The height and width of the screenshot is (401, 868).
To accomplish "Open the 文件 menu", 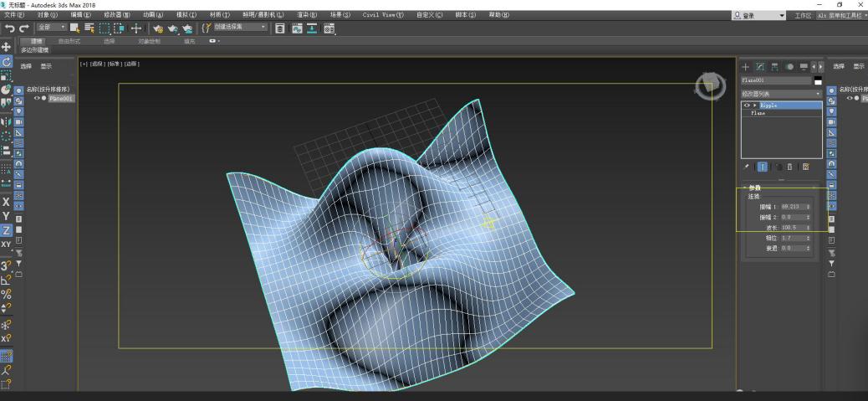I will [x=14, y=15].
